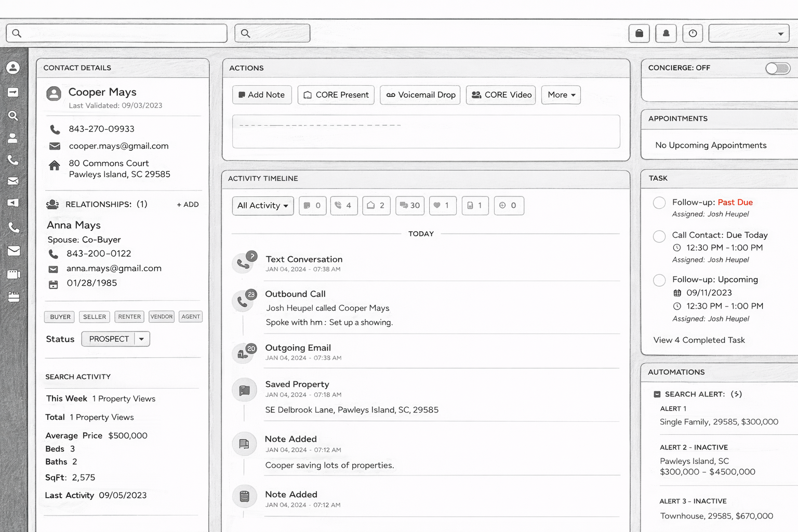Viewport: 798px width, 532px height.
Task: Toggle the BUYER tag
Action: [x=60, y=317]
